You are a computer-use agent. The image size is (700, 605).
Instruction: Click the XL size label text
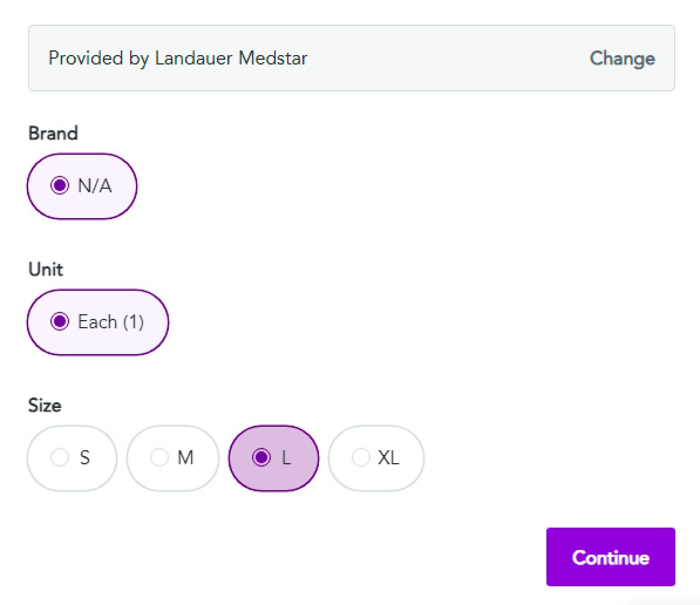(388, 457)
